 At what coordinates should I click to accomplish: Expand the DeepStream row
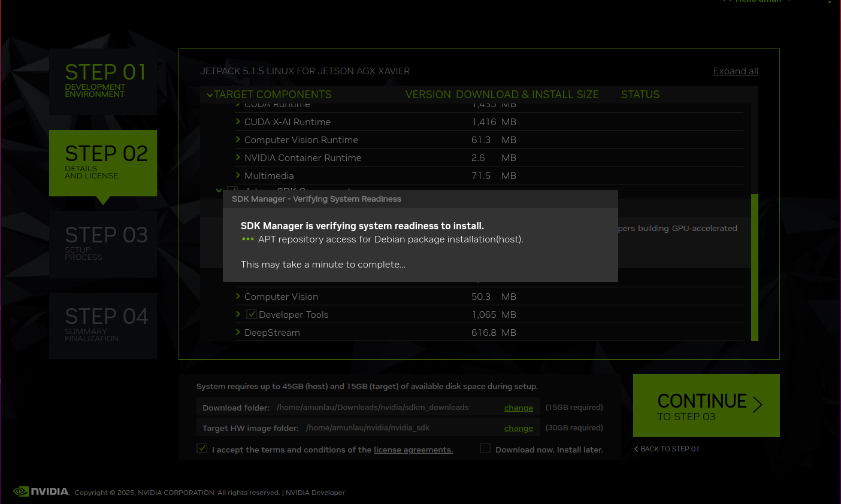pyautogui.click(x=238, y=332)
